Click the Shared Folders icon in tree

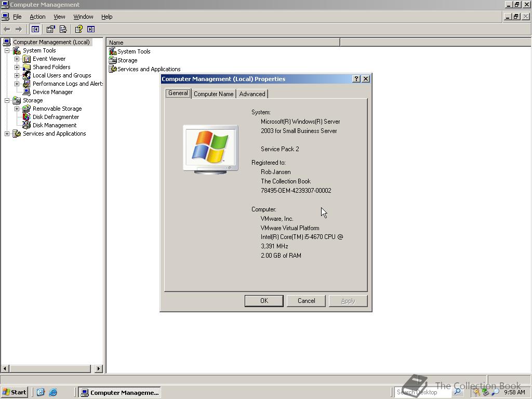pos(26,67)
